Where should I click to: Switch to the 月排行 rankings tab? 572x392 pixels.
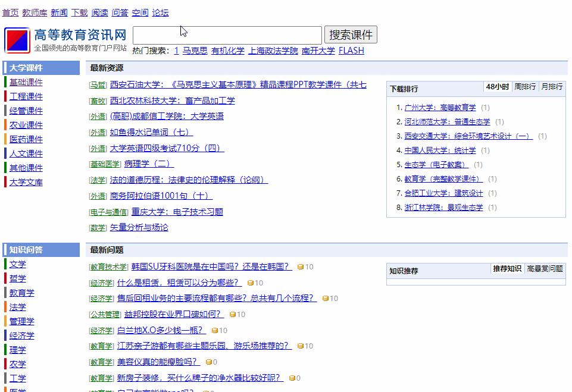pyautogui.click(x=552, y=87)
